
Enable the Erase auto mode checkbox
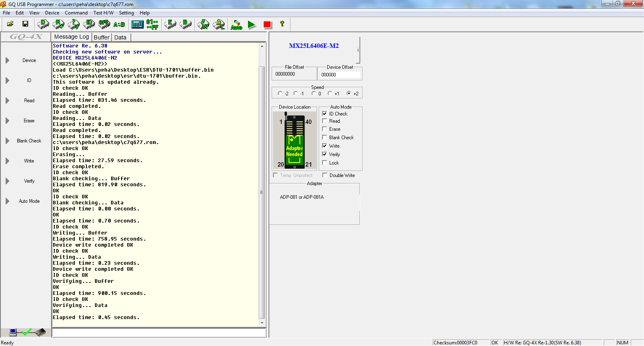[x=325, y=129]
